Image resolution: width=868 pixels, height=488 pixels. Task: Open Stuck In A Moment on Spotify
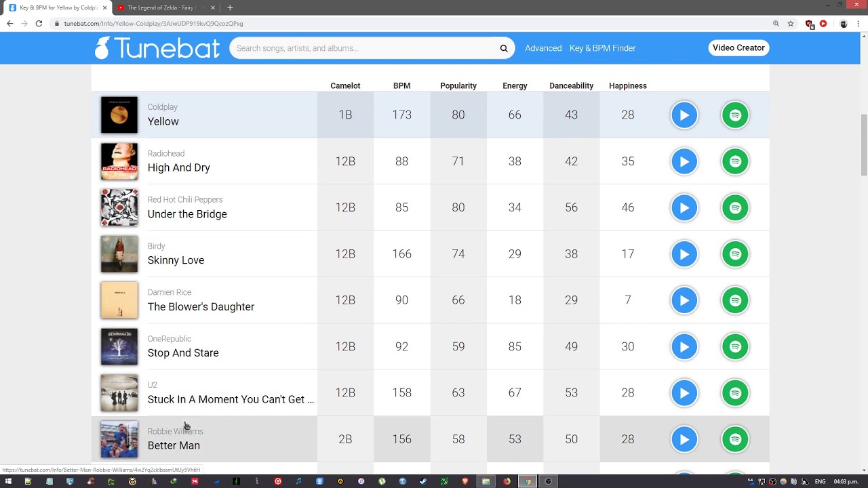[x=735, y=393]
